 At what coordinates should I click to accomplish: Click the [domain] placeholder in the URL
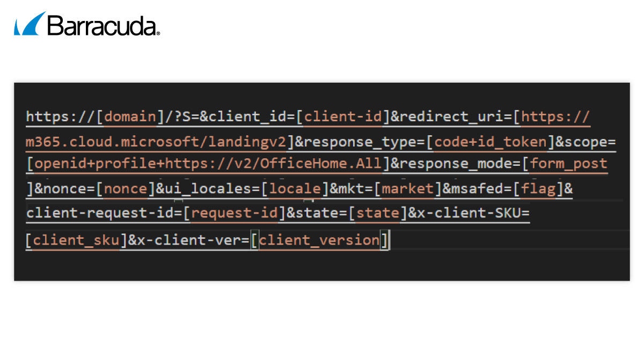point(130,116)
